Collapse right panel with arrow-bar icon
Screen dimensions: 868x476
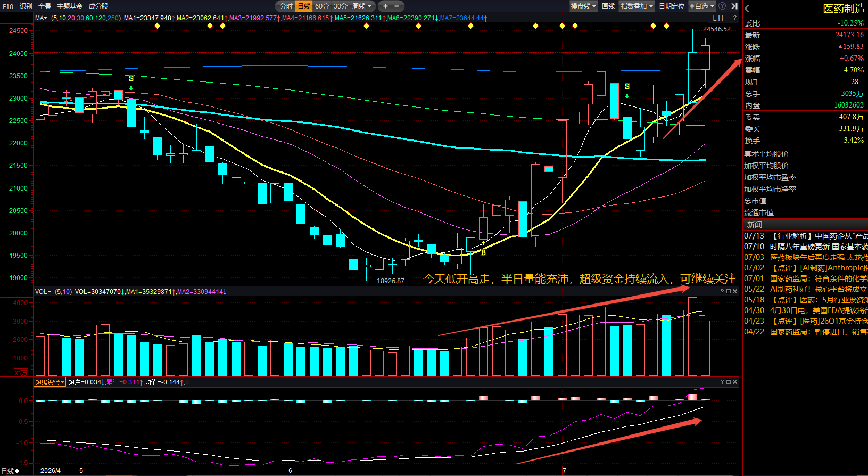click(734, 6)
